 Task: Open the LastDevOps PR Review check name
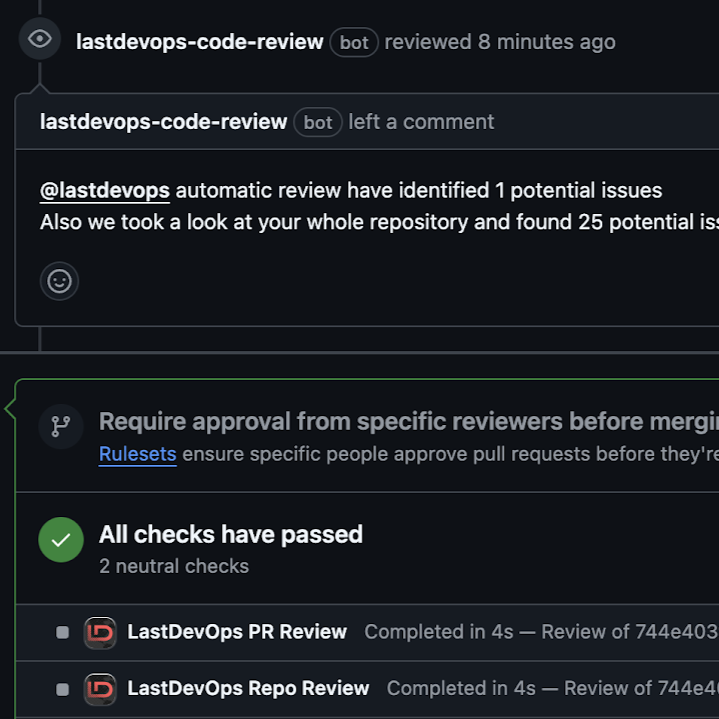tap(237, 632)
